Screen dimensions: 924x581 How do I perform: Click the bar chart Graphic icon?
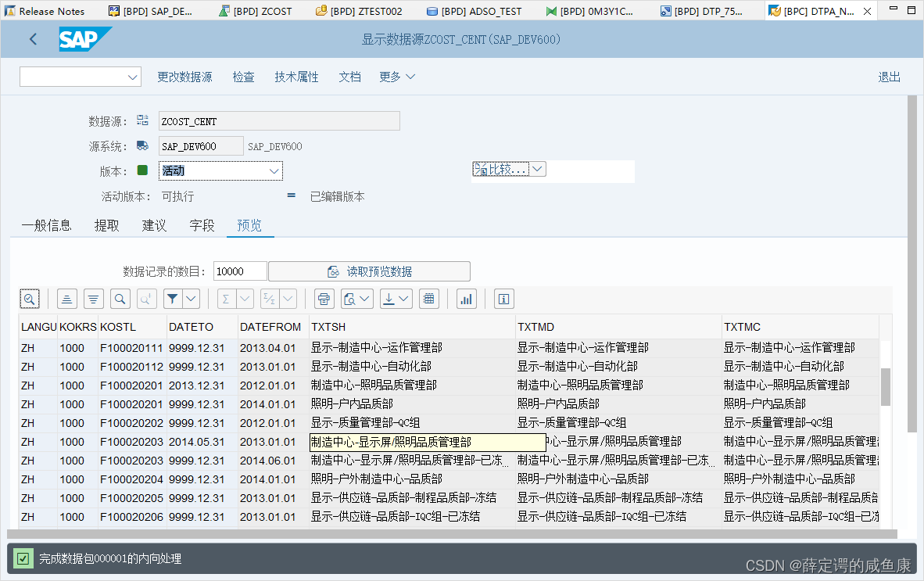tap(466, 299)
